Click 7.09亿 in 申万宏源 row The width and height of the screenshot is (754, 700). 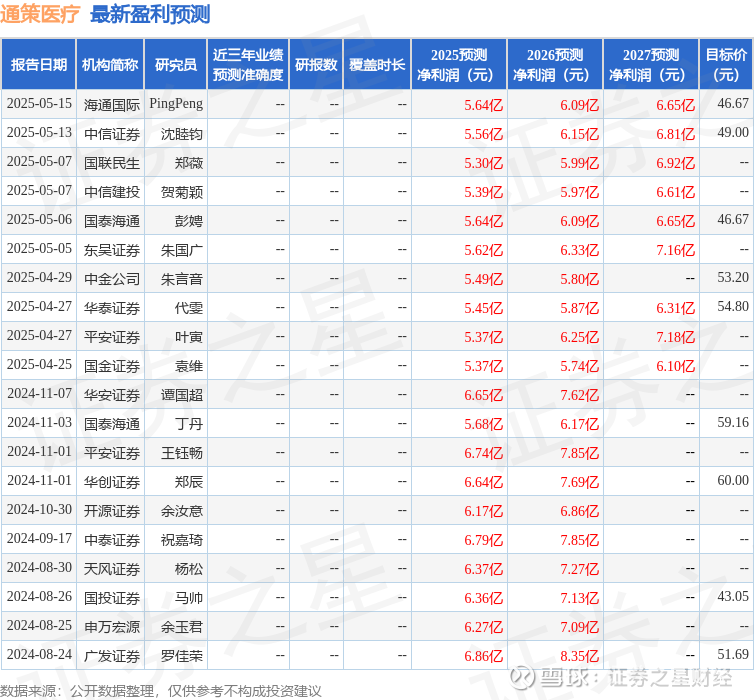click(x=579, y=626)
